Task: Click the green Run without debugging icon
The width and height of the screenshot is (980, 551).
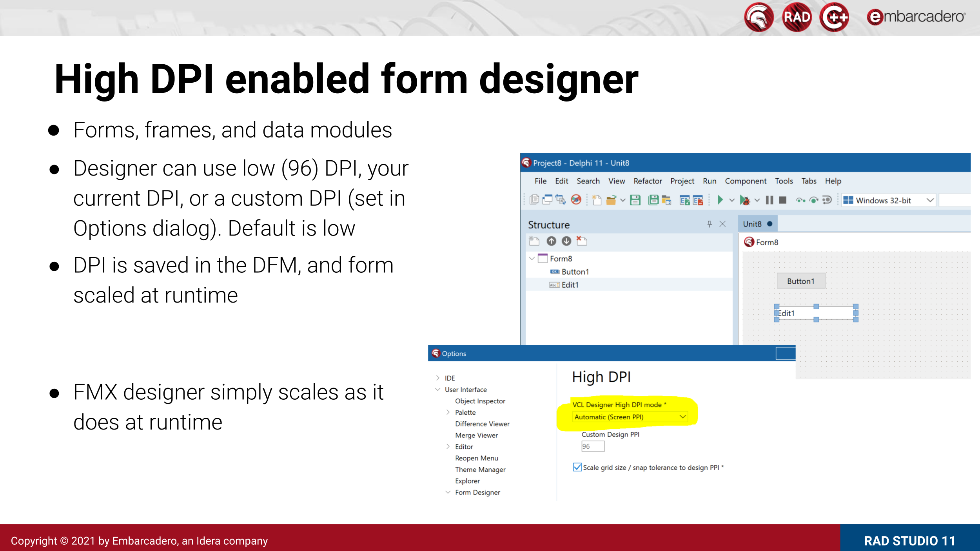Action: tap(720, 200)
